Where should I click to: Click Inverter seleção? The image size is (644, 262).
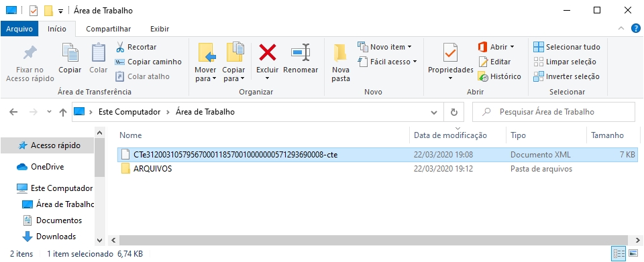coord(566,76)
